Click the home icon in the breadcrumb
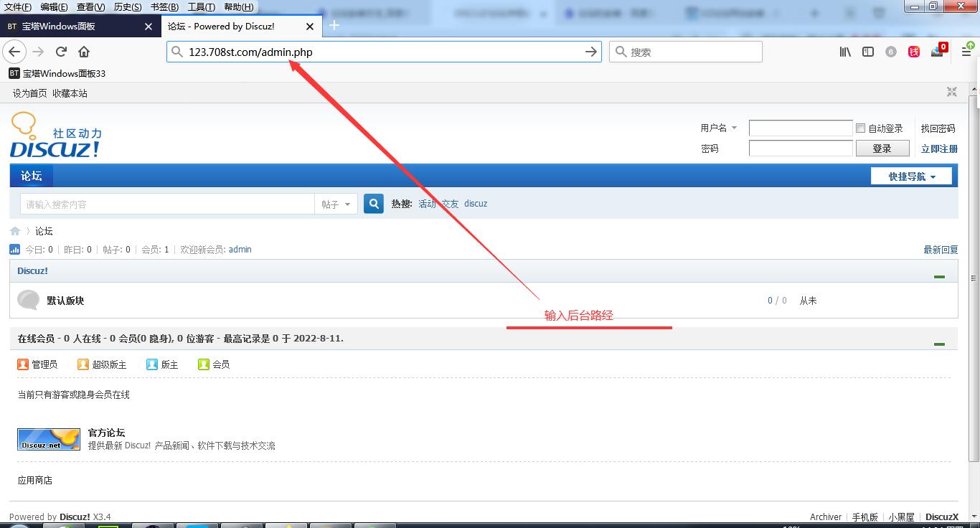The height and width of the screenshot is (528, 980). tap(15, 231)
